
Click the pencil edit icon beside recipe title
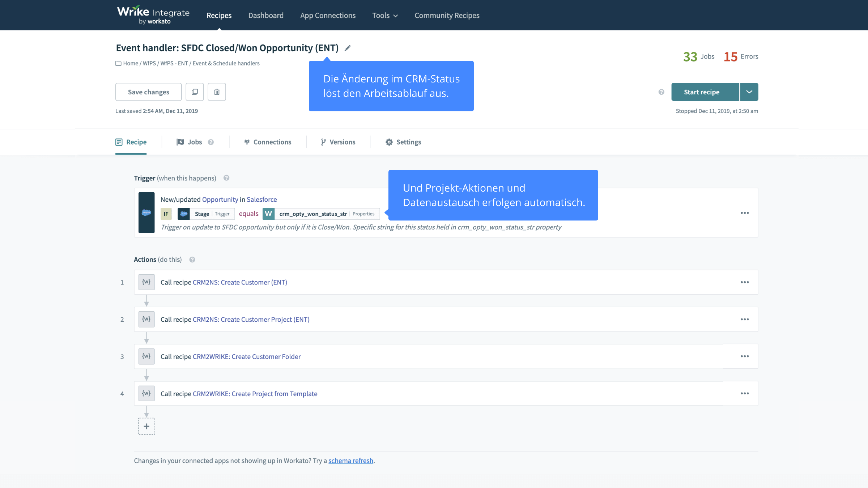pyautogui.click(x=347, y=48)
